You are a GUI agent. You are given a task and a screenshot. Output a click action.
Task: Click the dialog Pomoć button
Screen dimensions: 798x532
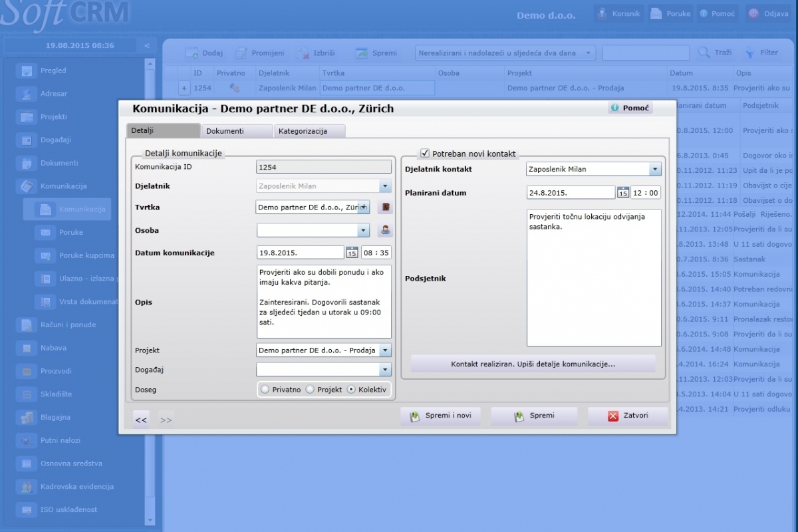click(x=630, y=108)
